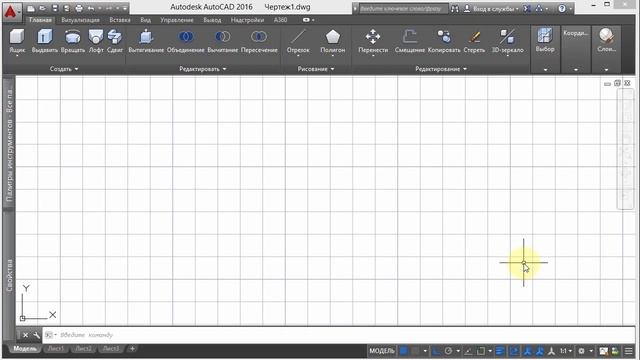Select the Стереть erase tool

[x=474, y=41]
